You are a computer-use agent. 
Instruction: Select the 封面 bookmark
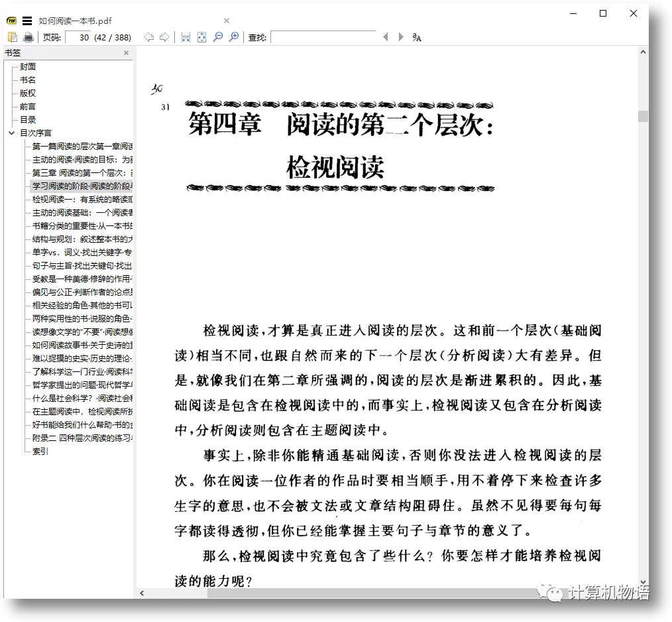pyautogui.click(x=28, y=67)
